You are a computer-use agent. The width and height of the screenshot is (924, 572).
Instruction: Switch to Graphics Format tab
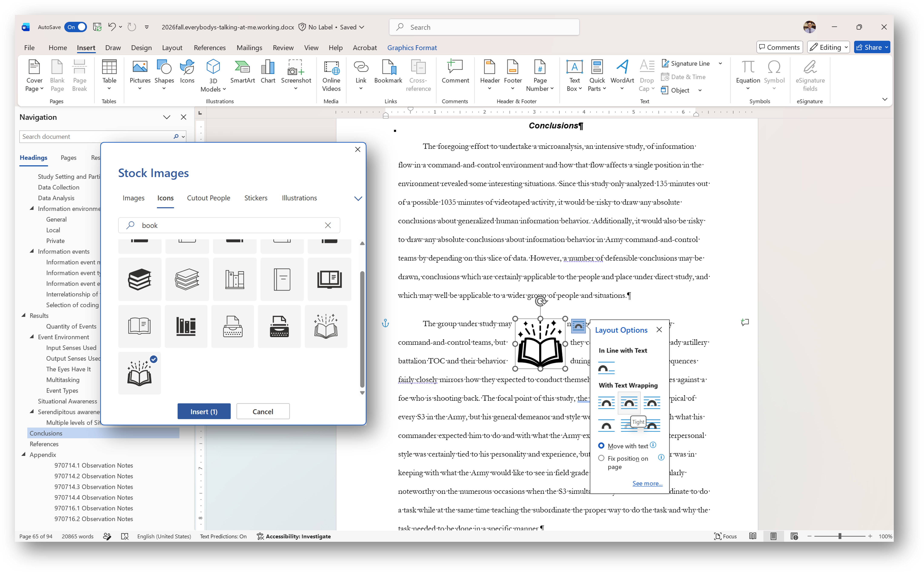[x=412, y=48]
